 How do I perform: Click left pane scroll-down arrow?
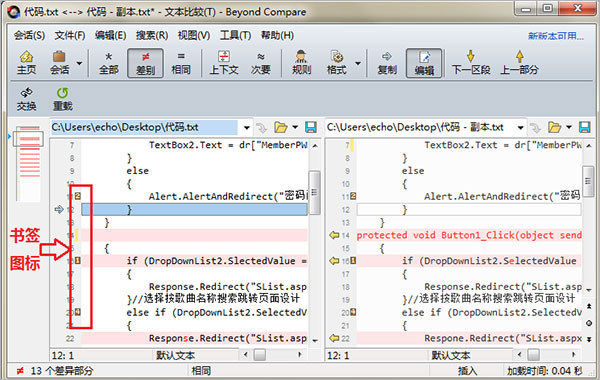[315, 340]
